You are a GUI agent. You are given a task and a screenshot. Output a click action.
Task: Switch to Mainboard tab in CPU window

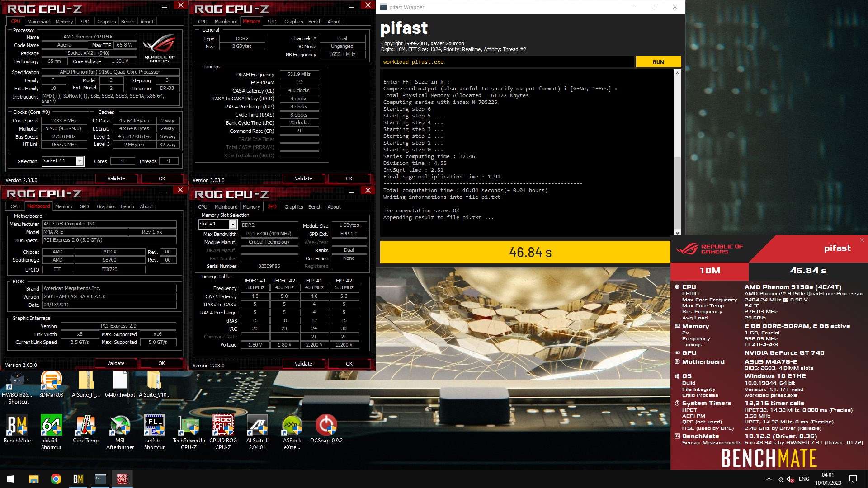pos(39,22)
